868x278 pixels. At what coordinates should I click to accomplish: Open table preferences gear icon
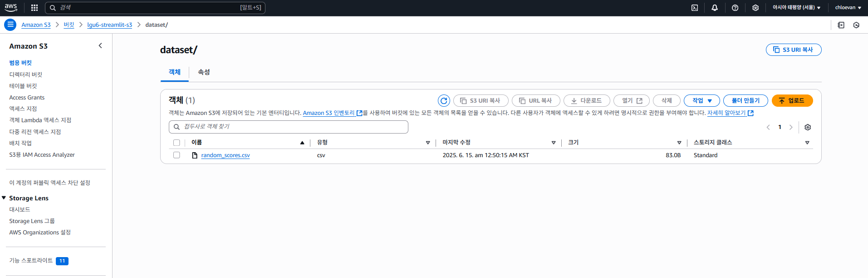point(808,127)
